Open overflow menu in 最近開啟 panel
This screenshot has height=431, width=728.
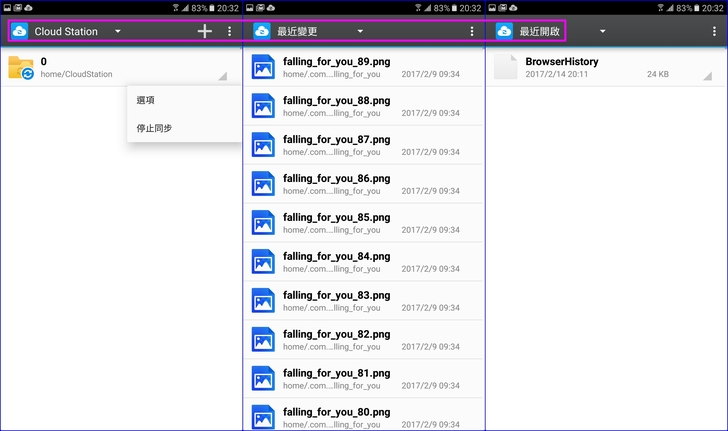(x=714, y=31)
